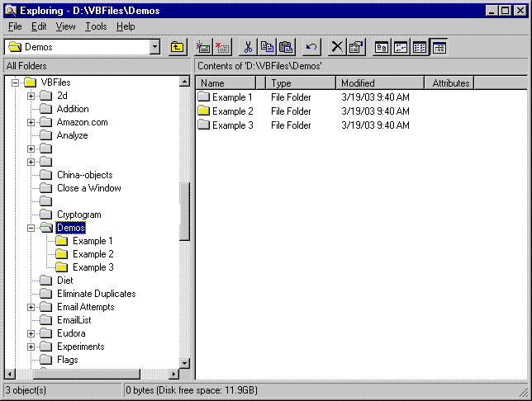
Task: Expand the Email Attempts folder node
Action: pyautogui.click(x=31, y=307)
